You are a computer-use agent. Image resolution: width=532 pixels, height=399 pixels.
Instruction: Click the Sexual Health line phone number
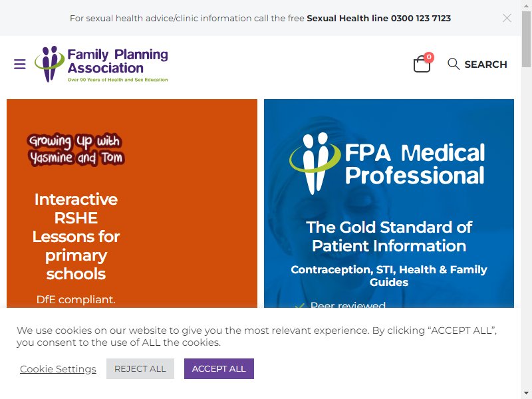(421, 19)
